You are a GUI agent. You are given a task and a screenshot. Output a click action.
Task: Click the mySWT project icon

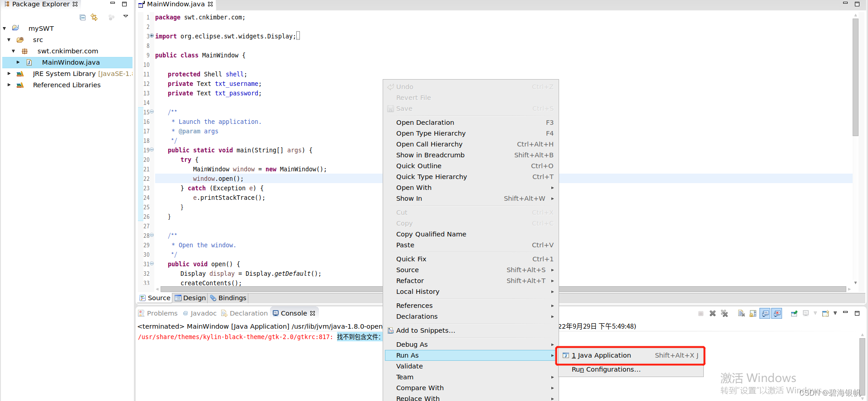tap(16, 28)
